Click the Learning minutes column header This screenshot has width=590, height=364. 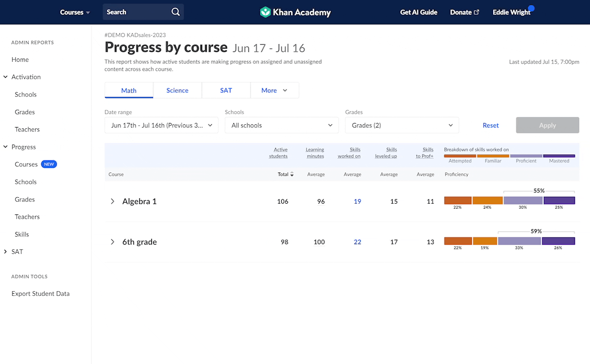click(315, 153)
